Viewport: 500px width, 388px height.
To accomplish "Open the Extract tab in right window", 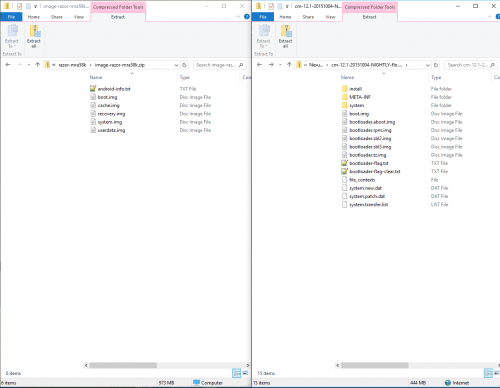I will 369,17.
